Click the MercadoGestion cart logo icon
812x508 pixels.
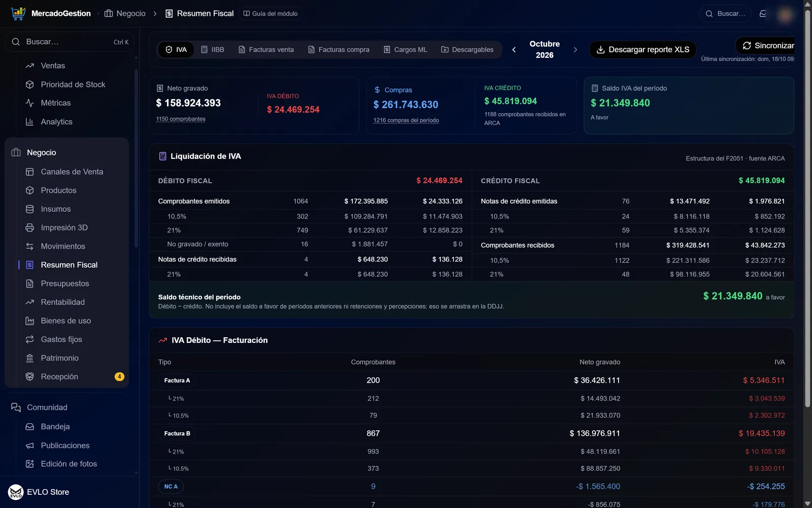[18, 14]
